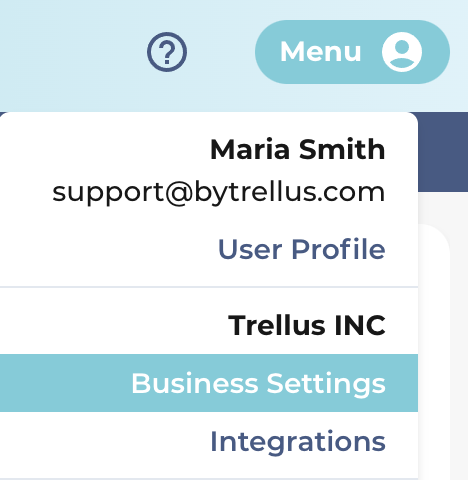Click the highlighted teal Business Settings row

[209, 383]
